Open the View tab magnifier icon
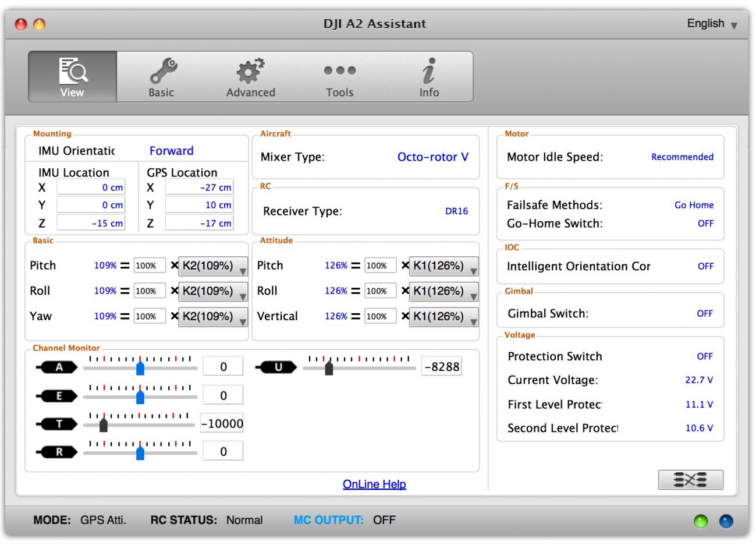Image resolution: width=756 pixels, height=545 pixels. pyautogui.click(x=72, y=71)
